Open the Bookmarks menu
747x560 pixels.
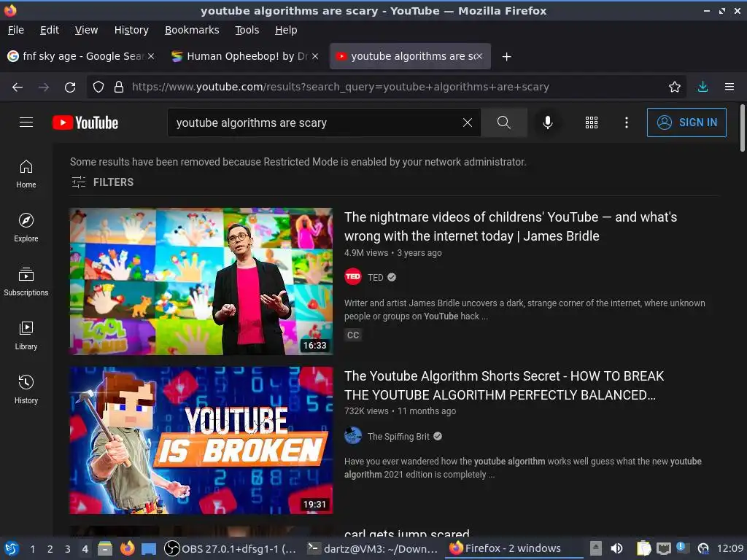tap(192, 30)
